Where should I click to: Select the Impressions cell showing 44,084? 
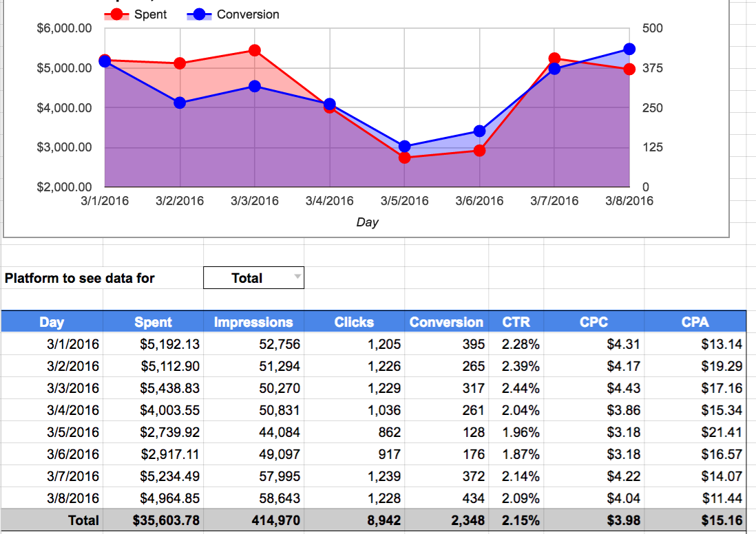tap(279, 432)
